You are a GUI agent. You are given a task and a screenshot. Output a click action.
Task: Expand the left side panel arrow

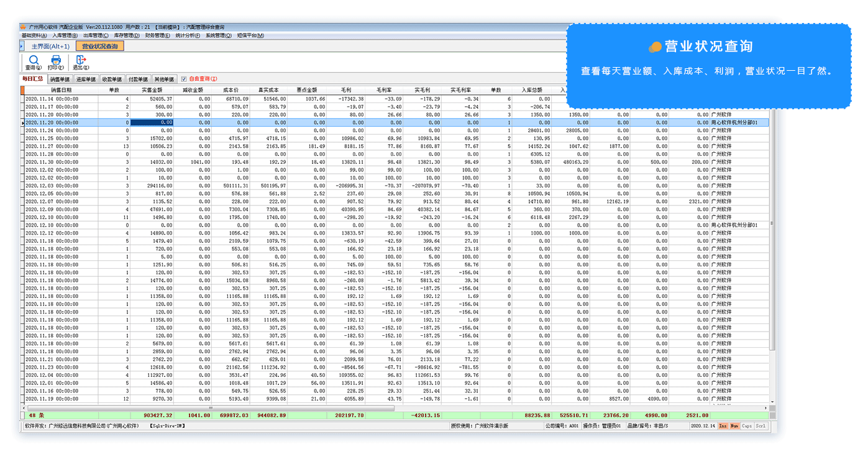pyautogui.click(x=22, y=46)
